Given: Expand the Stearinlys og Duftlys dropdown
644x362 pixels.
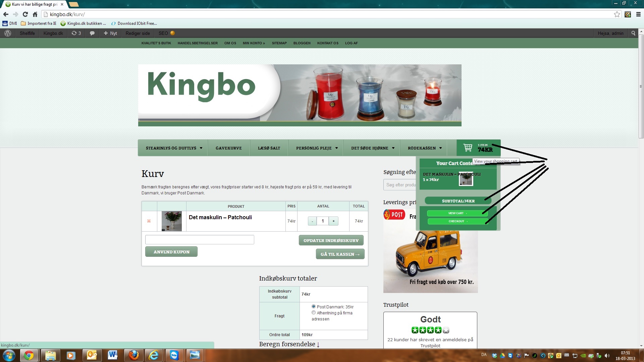Looking at the screenshot, I should click(x=174, y=148).
